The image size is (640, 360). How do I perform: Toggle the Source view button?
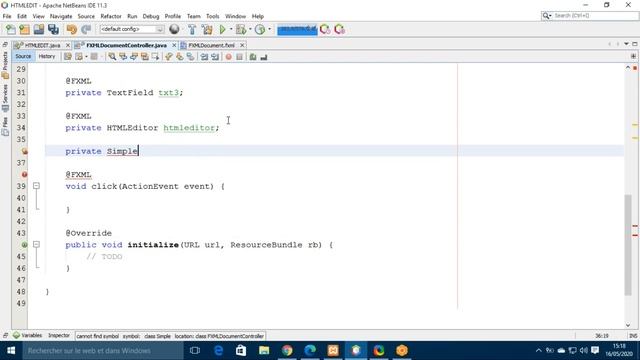23,57
